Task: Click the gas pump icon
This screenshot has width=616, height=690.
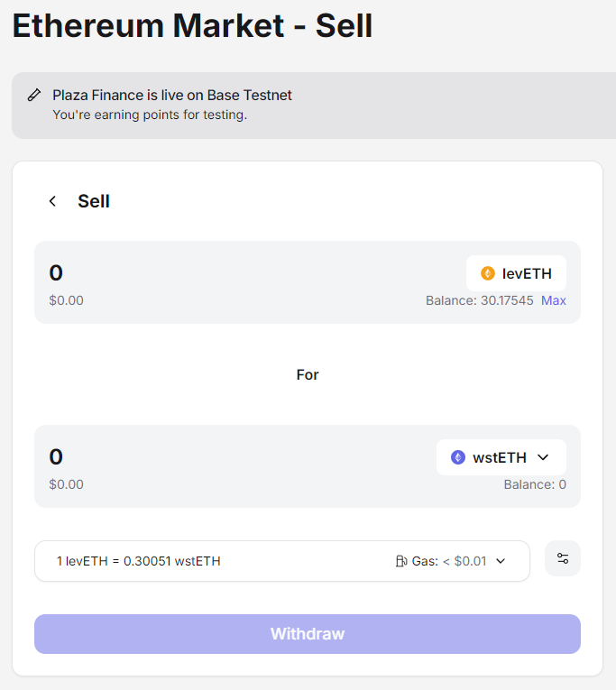Action: tap(401, 561)
